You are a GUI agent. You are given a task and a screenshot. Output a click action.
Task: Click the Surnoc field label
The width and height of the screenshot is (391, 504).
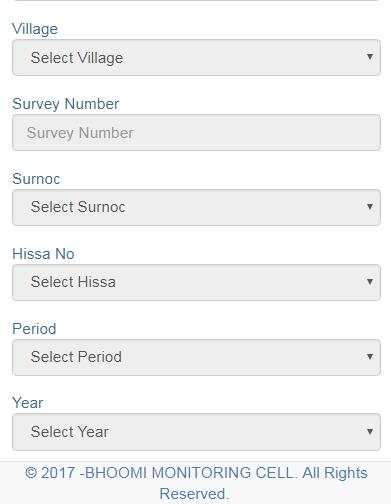tap(36, 179)
